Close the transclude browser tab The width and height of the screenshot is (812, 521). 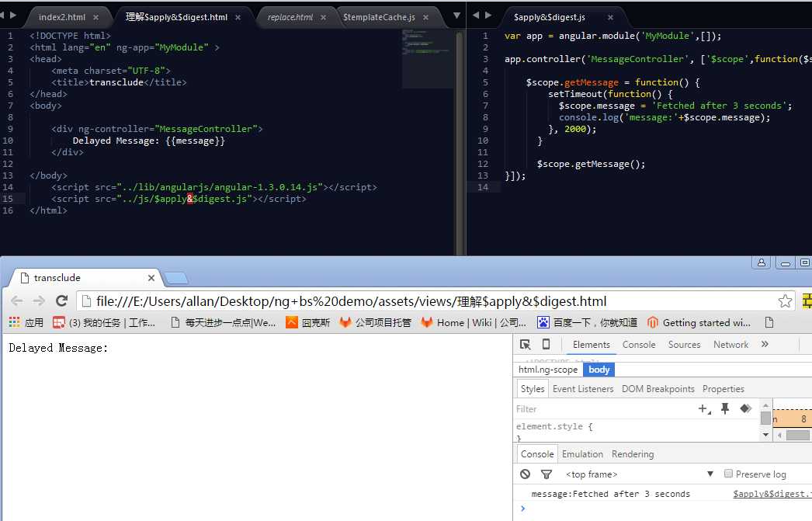pos(151,278)
